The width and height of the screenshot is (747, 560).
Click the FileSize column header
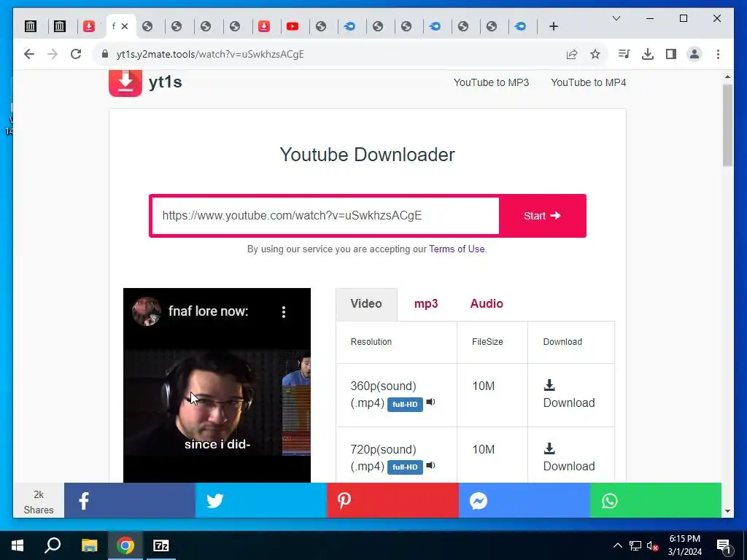tap(487, 342)
